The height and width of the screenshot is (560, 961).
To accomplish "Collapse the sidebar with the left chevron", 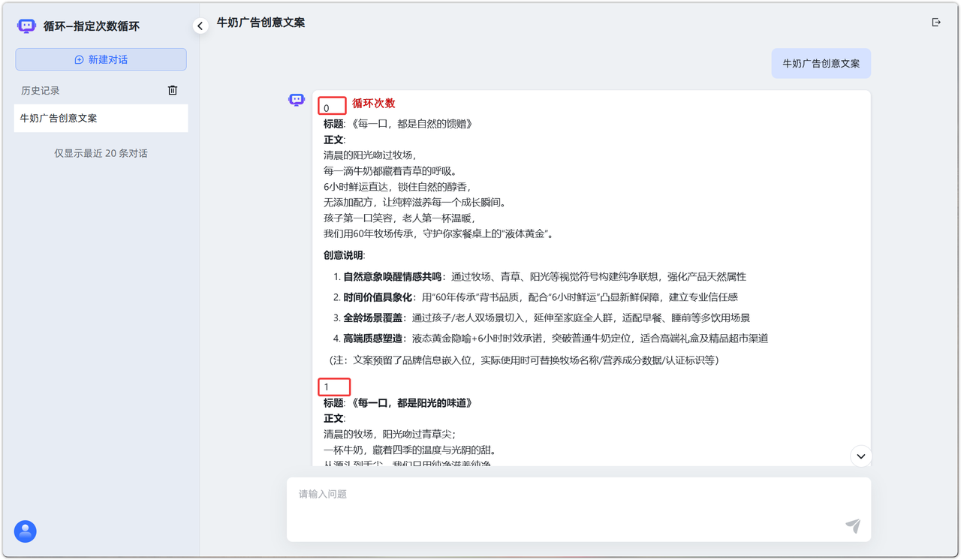I will [200, 26].
